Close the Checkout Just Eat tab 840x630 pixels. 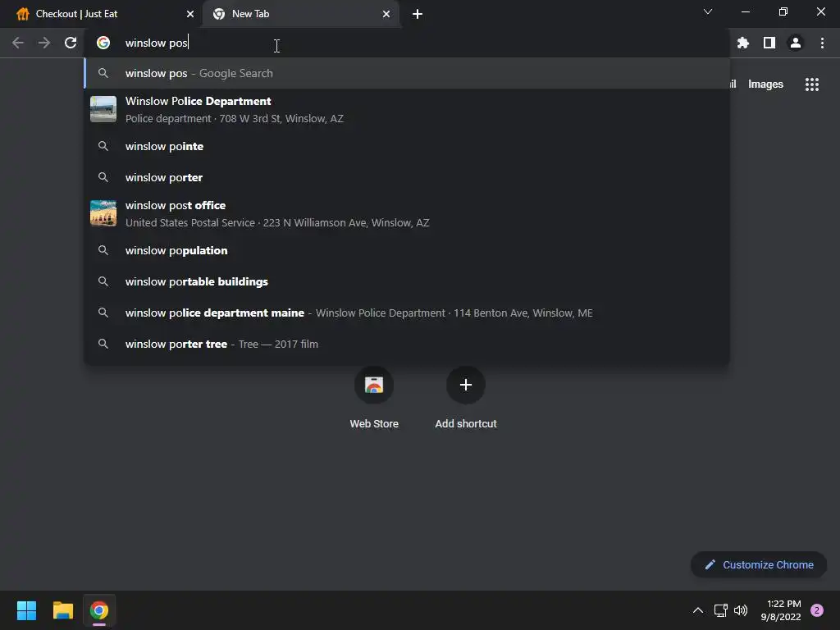pos(190,14)
